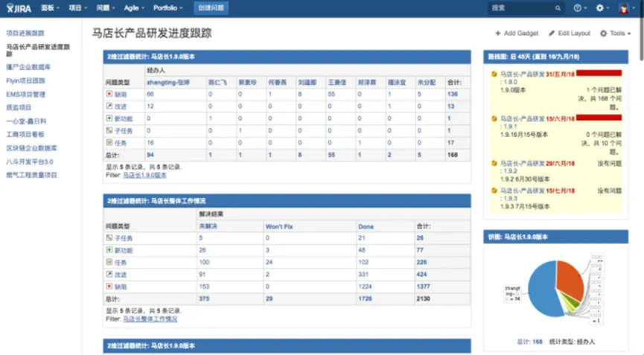This screenshot has width=644, height=355.
Task: Click red progress bar for version 1.9.1
Action: [x=599, y=118]
